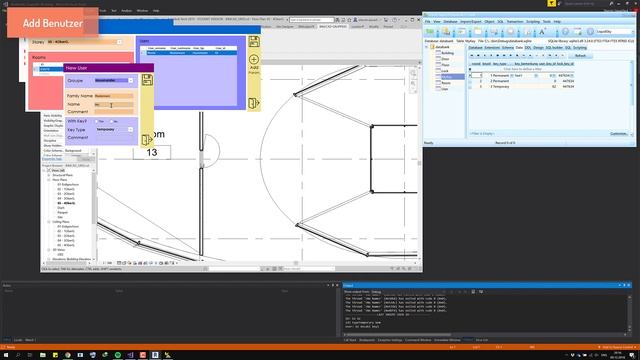
Task: Select the Yes radio for With Key
Action: coord(97,121)
